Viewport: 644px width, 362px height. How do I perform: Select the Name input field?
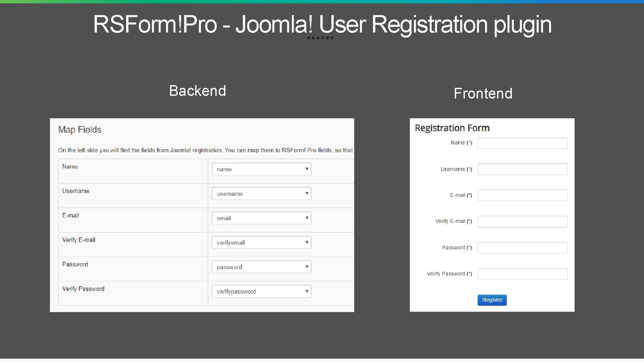(x=522, y=143)
